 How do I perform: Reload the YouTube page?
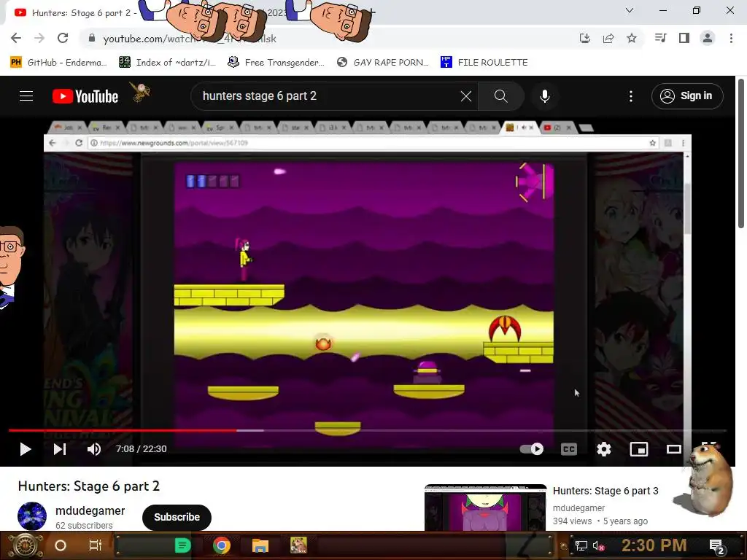[x=63, y=38]
